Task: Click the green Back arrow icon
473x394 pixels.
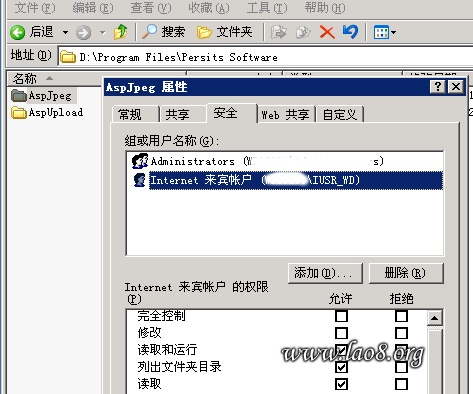Action: 17,32
